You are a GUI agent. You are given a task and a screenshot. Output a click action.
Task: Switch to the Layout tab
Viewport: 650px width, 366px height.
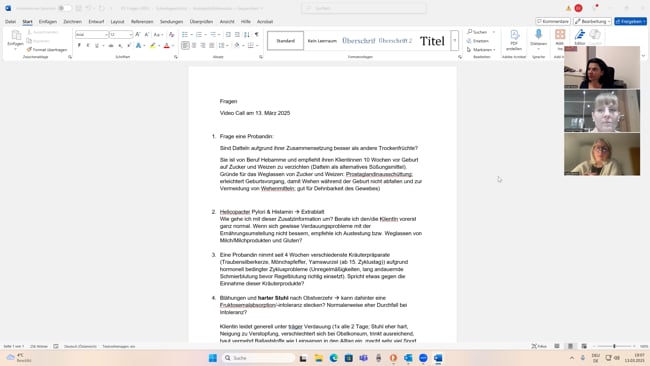pos(117,22)
